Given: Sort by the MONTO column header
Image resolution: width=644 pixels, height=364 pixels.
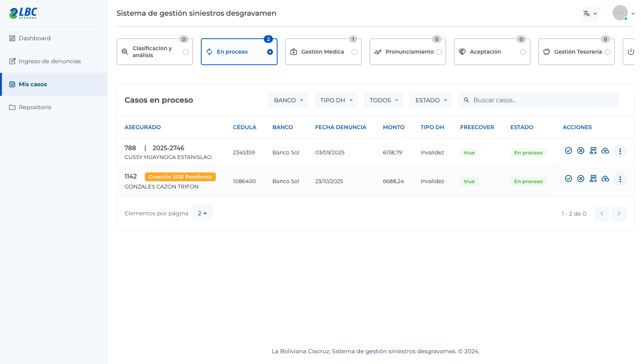Looking at the screenshot, I should (x=394, y=127).
